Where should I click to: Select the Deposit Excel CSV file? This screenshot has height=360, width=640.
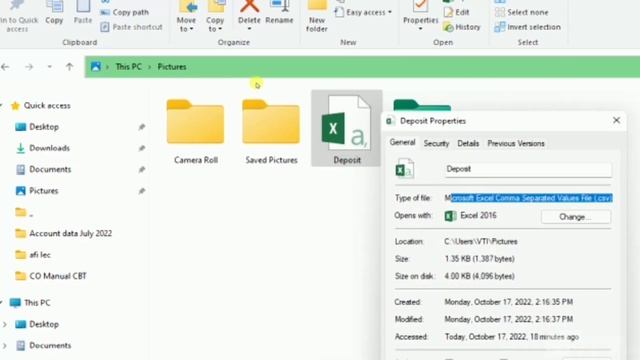point(347,129)
